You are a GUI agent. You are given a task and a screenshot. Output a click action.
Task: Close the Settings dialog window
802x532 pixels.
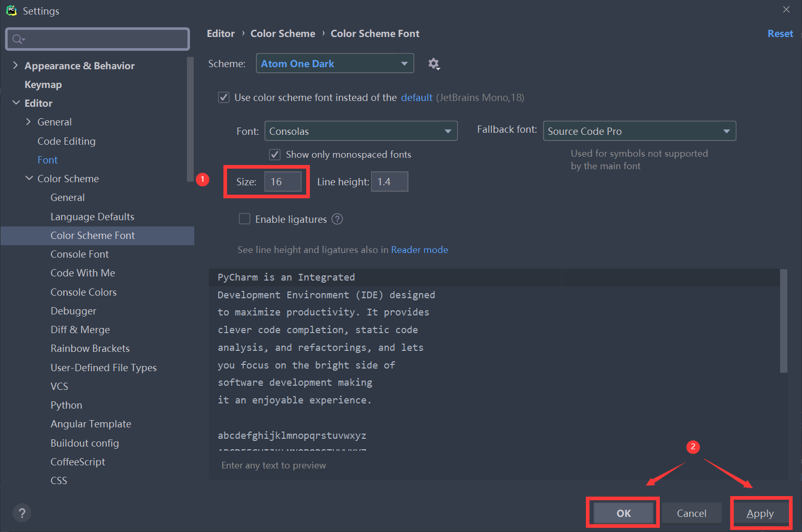pos(786,9)
